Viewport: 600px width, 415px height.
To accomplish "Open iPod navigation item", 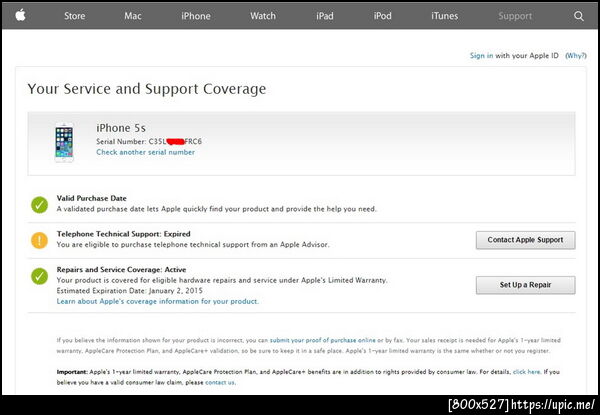I will point(383,16).
